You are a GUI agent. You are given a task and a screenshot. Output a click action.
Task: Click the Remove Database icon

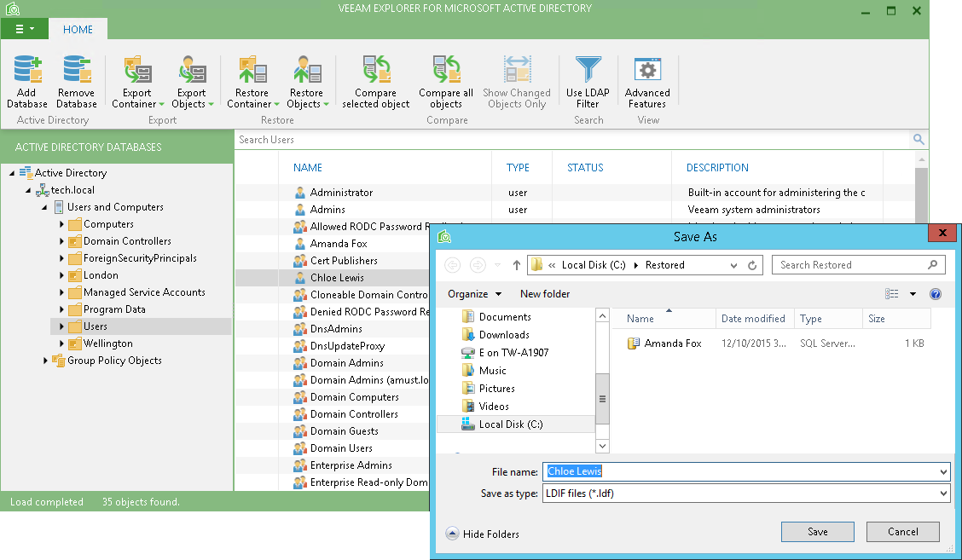pyautogui.click(x=77, y=69)
